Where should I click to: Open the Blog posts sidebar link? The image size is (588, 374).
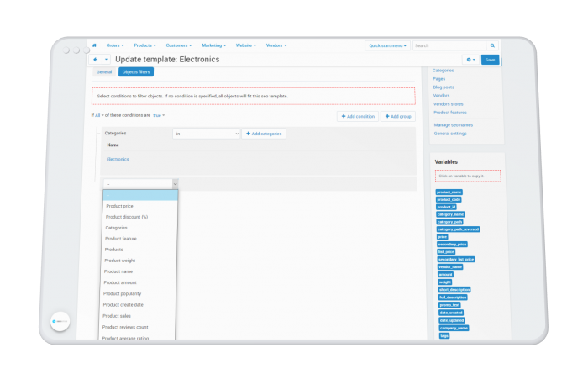coord(444,87)
